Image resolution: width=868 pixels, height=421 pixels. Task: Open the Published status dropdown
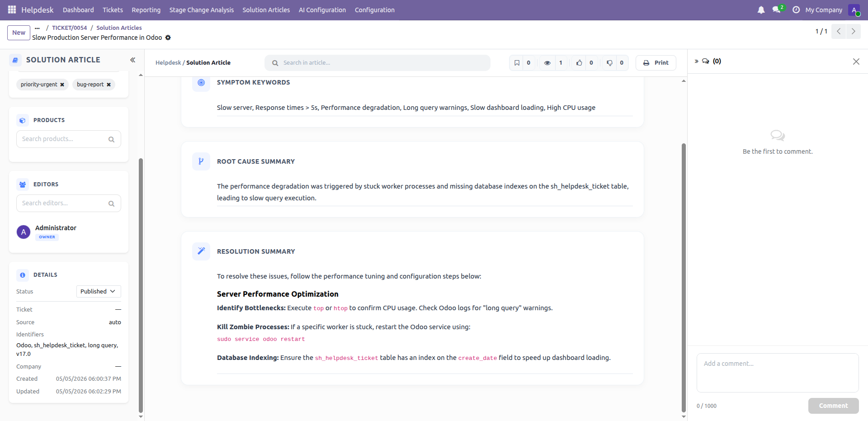99,292
